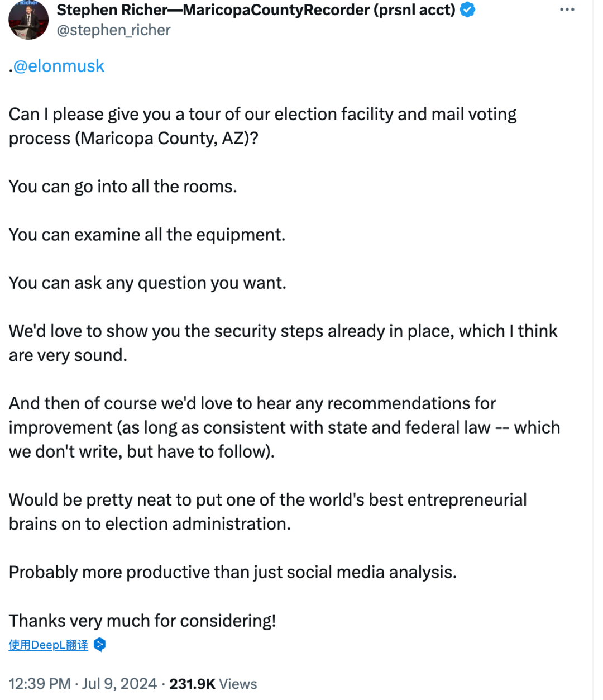Click the 'recommendations for improvement' paragraph
The width and height of the screenshot is (603, 700).
pos(284,427)
